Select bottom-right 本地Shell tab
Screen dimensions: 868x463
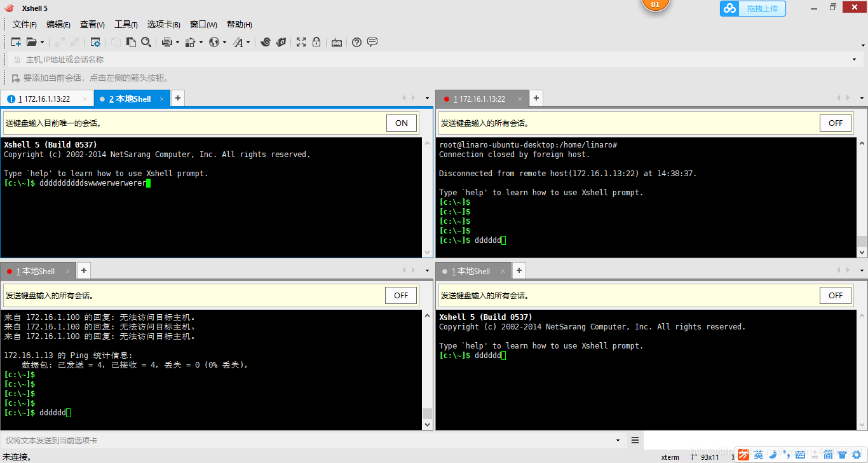(x=473, y=272)
